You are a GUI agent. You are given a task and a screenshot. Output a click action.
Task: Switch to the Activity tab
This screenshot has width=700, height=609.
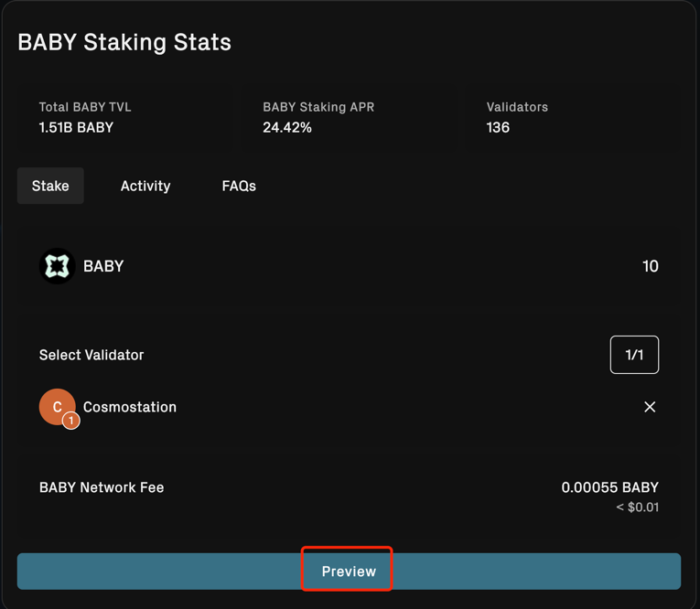pos(145,186)
